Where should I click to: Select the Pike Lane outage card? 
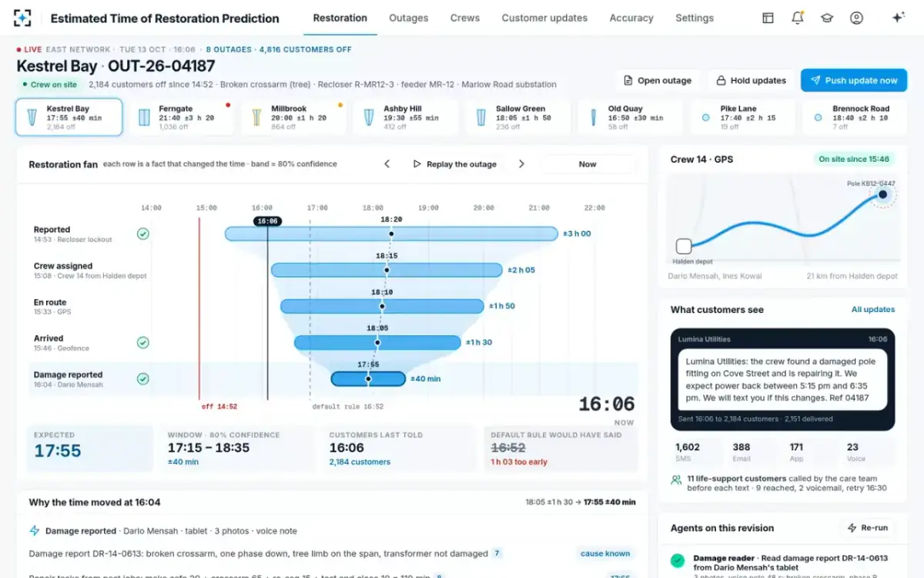(743, 117)
